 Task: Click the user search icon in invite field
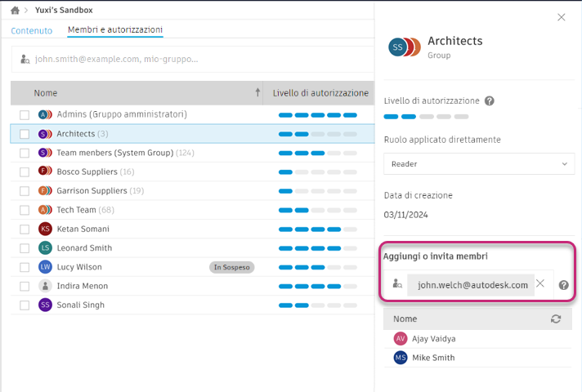pyautogui.click(x=397, y=284)
